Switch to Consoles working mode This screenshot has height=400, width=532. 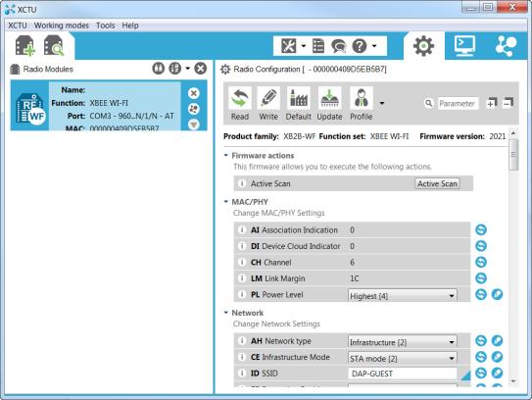pos(464,46)
